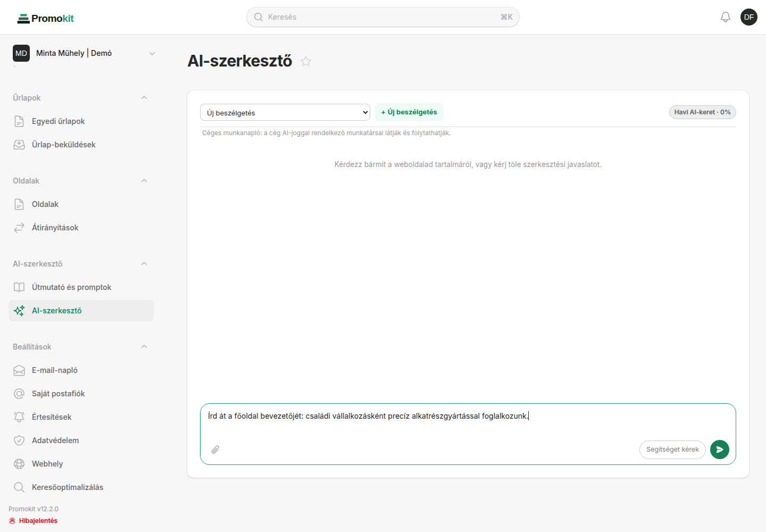The height and width of the screenshot is (532, 766).
Task: Click the Promokit logo
Action: pos(46,19)
